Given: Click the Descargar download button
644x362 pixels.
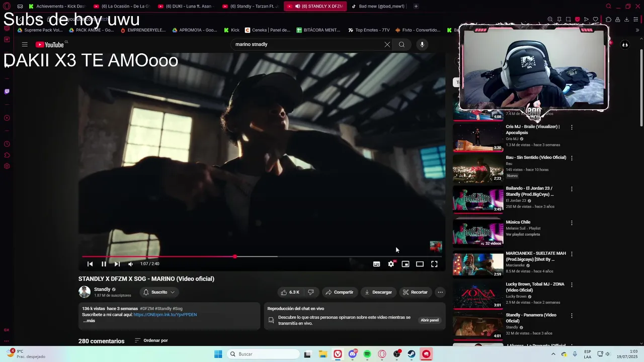Looking at the screenshot, I should pyautogui.click(x=378, y=292).
